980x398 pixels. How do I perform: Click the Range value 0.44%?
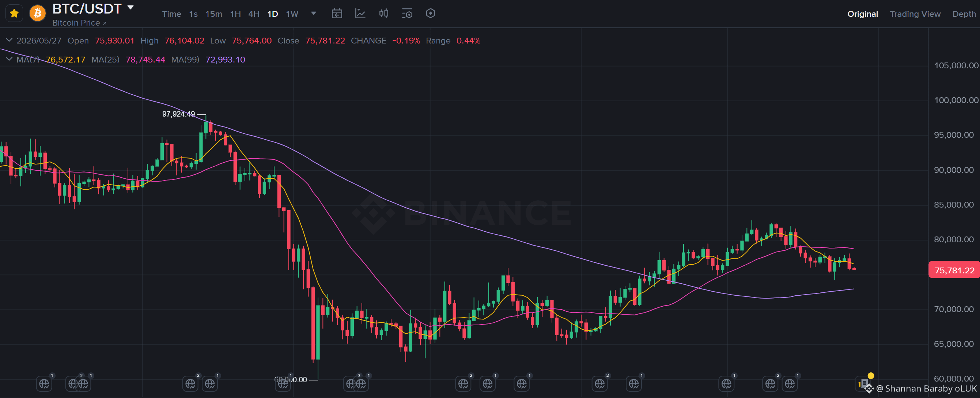click(x=468, y=41)
